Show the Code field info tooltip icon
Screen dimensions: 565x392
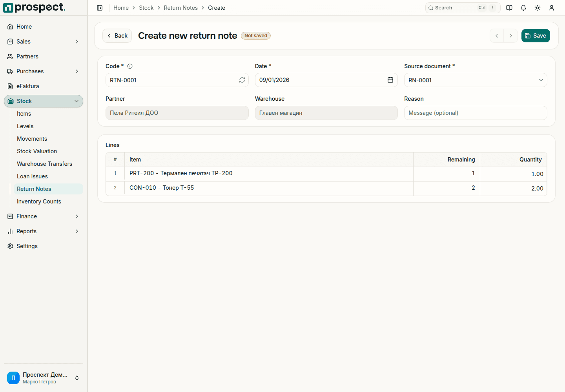[x=130, y=66]
